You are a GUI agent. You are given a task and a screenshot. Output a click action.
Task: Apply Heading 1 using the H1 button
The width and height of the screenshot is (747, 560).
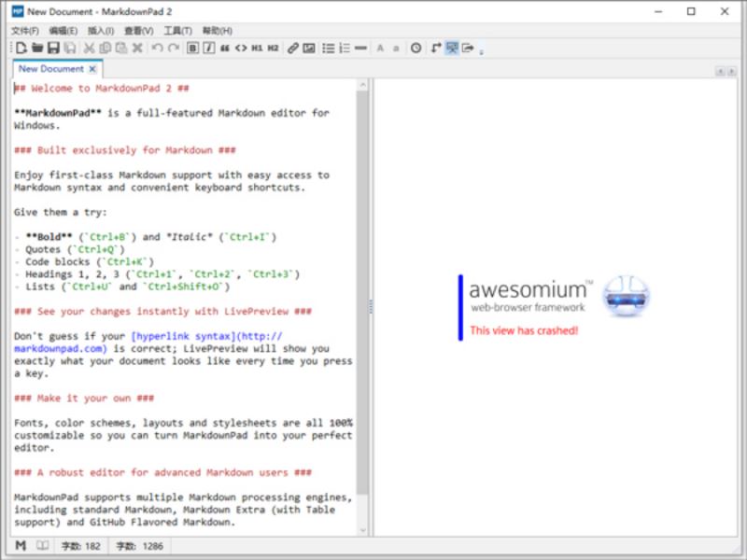[x=257, y=48]
